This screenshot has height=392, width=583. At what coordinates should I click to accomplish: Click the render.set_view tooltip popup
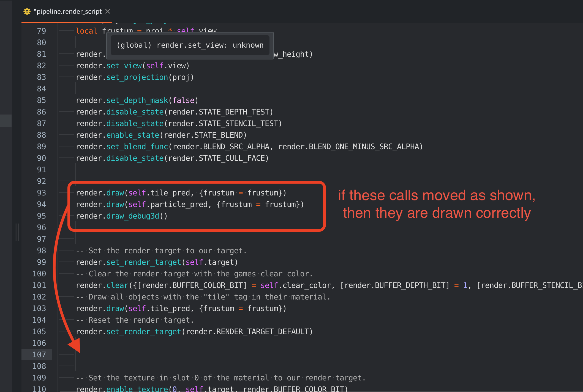(190, 45)
